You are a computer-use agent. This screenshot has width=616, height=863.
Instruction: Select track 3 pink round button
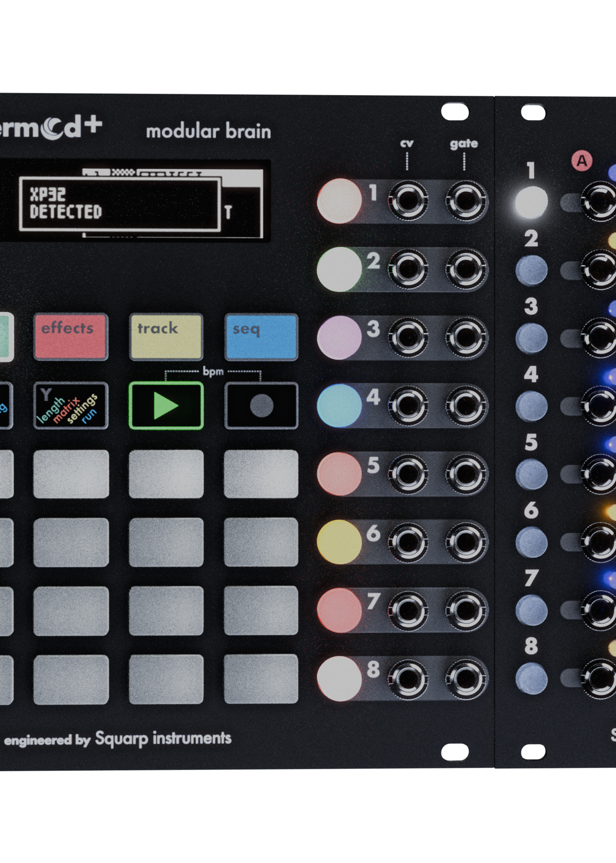339,338
